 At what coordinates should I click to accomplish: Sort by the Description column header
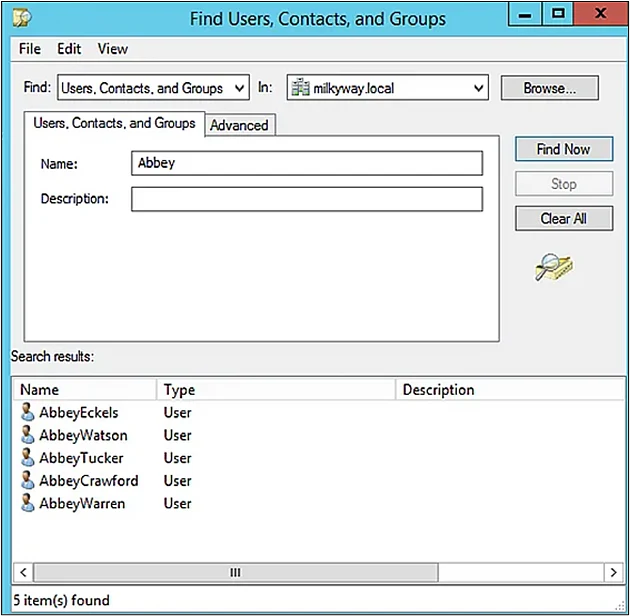pos(509,389)
